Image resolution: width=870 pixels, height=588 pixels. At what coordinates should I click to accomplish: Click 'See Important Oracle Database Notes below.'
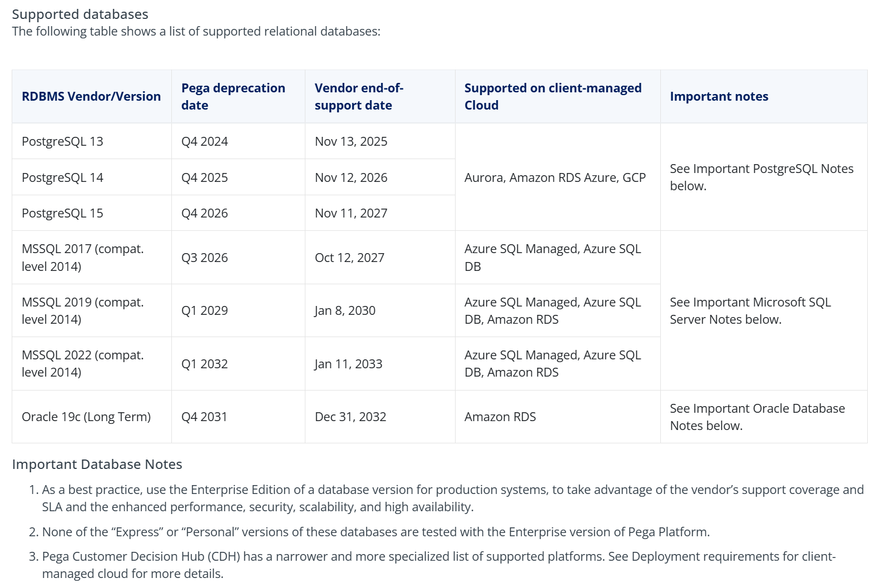tap(757, 417)
